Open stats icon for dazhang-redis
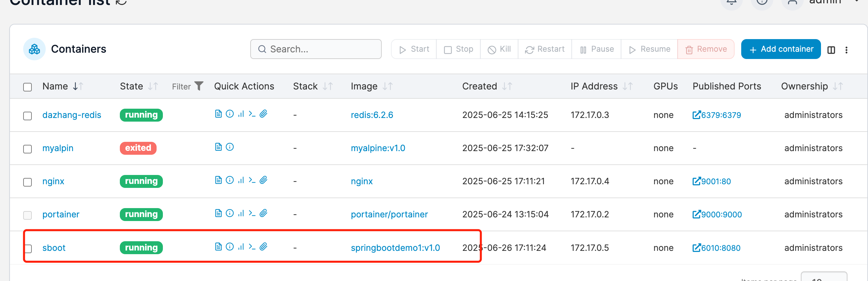The image size is (868, 281). tap(241, 114)
